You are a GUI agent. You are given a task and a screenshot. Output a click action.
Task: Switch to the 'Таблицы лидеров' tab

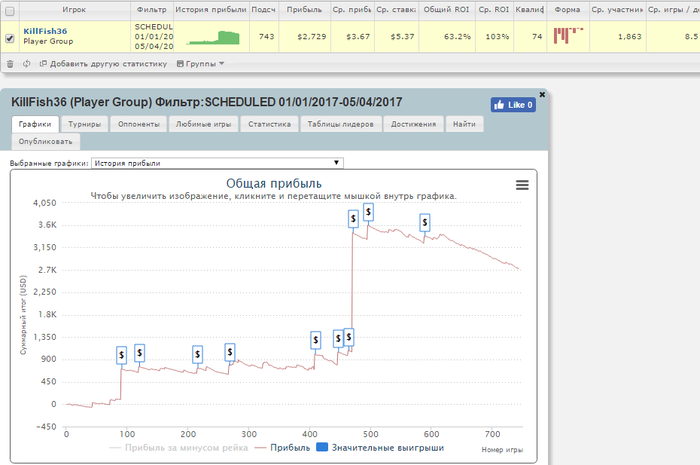tap(341, 124)
